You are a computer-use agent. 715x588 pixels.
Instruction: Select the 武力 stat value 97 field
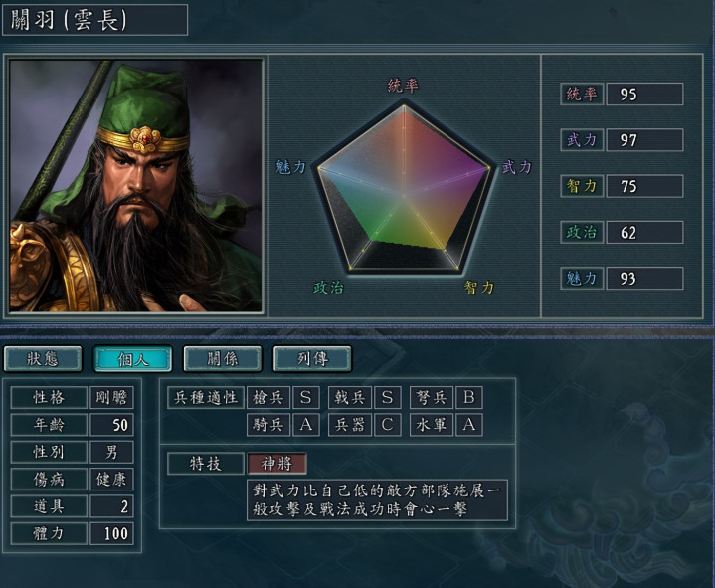point(644,140)
